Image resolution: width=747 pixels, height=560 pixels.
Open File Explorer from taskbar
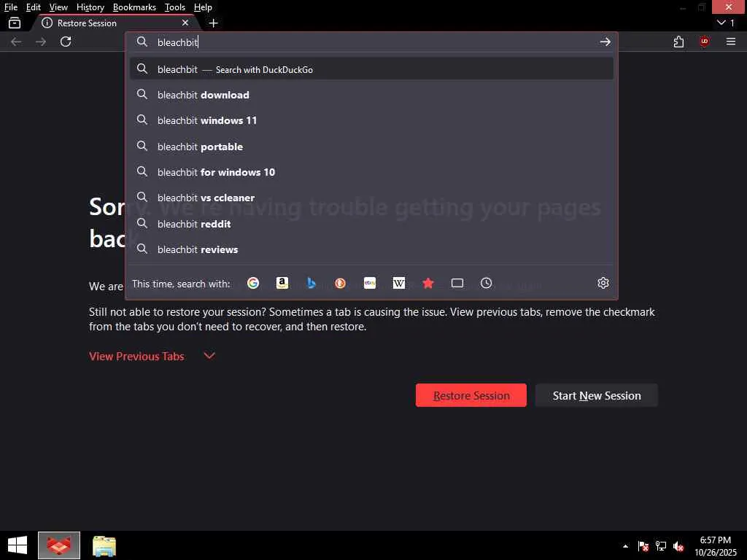(104, 545)
